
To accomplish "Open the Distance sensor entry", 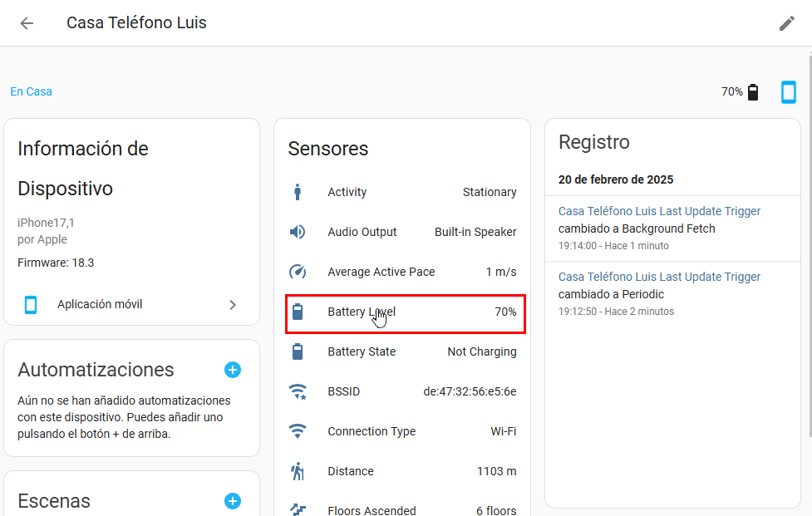I will 405,471.
